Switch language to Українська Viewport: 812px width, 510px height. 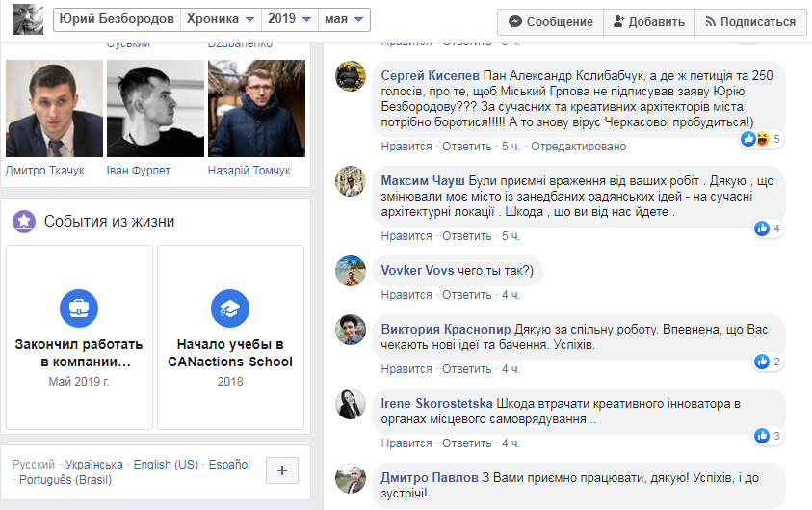94,465
